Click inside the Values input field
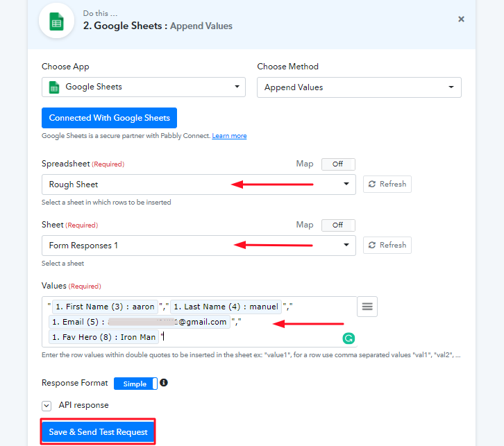The height and width of the screenshot is (446, 504). 199,322
